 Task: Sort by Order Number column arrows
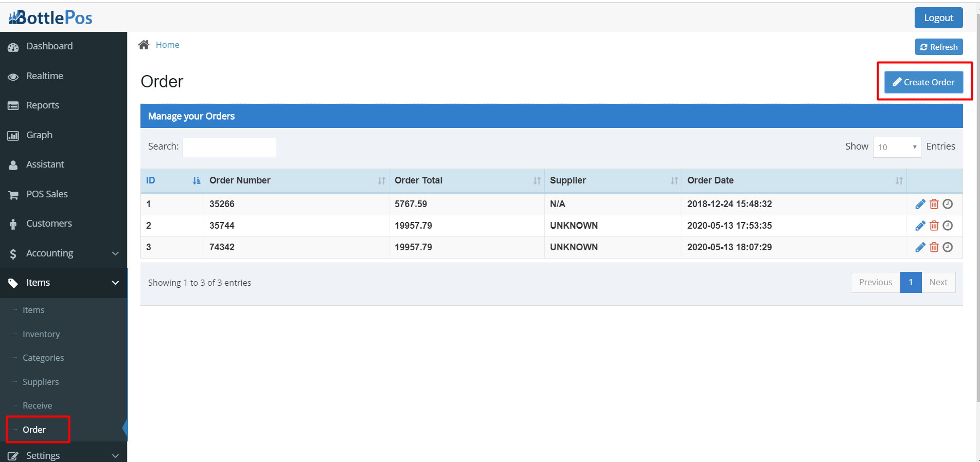pos(382,180)
